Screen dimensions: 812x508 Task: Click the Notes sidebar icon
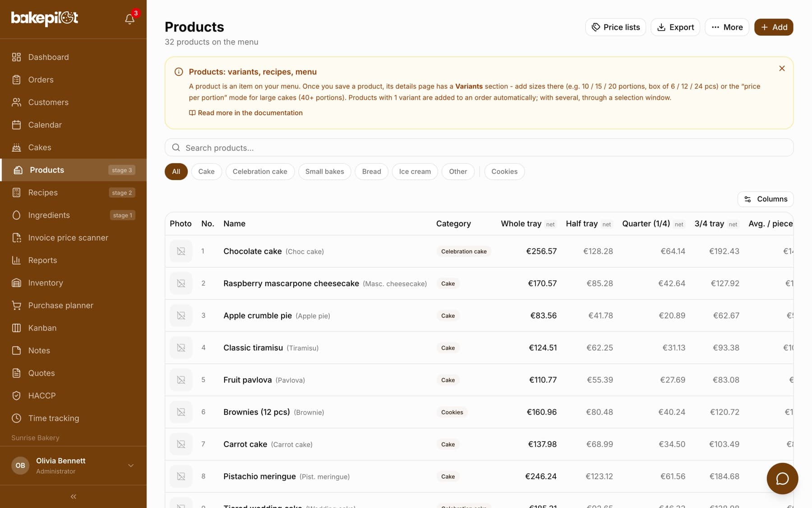(x=16, y=350)
